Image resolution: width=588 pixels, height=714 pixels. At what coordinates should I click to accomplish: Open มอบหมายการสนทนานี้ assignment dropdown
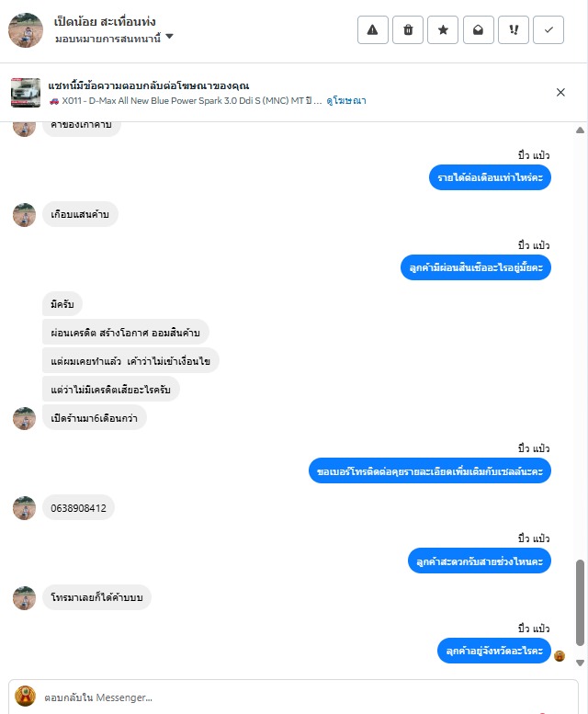pos(114,39)
